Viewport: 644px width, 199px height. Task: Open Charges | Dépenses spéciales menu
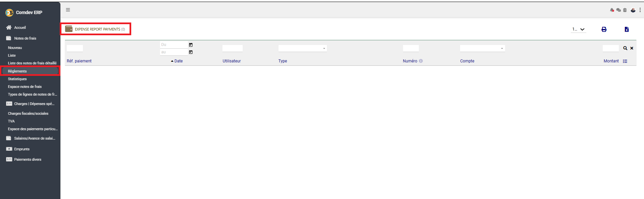[34, 104]
